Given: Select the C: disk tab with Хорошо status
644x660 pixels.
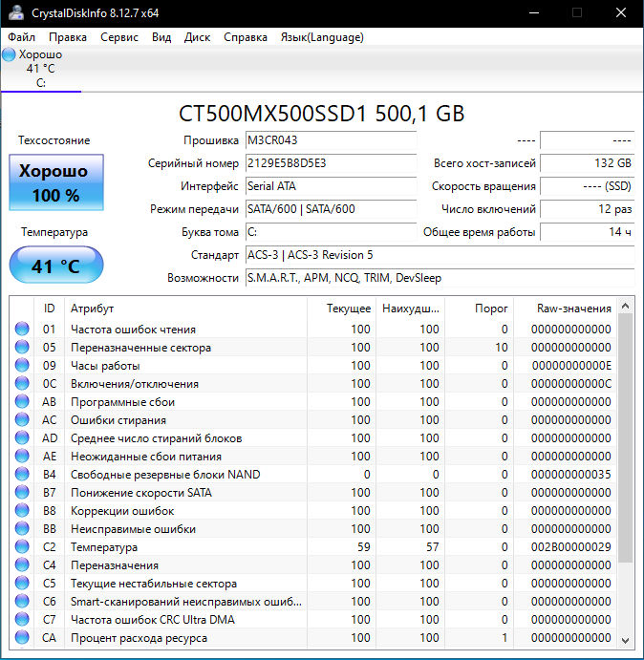Looking at the screenshot, I should pos(40,69).
